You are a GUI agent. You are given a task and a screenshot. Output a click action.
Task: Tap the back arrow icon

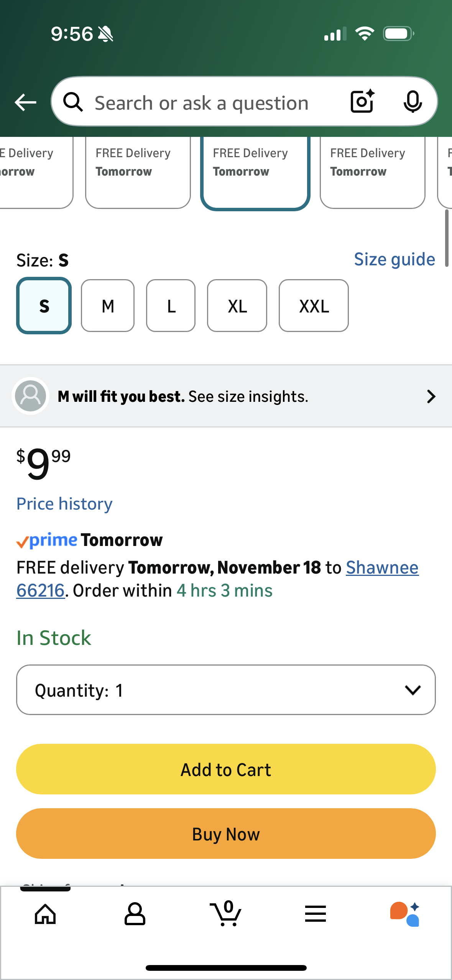[x=25, y=102]
